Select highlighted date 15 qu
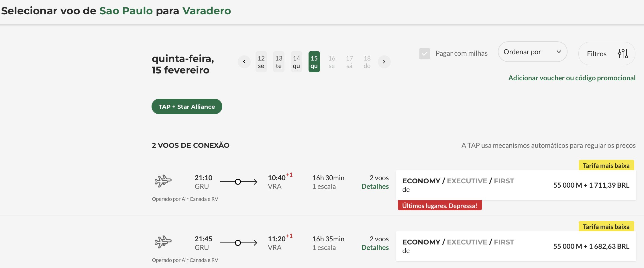Image resolution: width=644 pixels, height=268 pixels. (x=314, y=62)
